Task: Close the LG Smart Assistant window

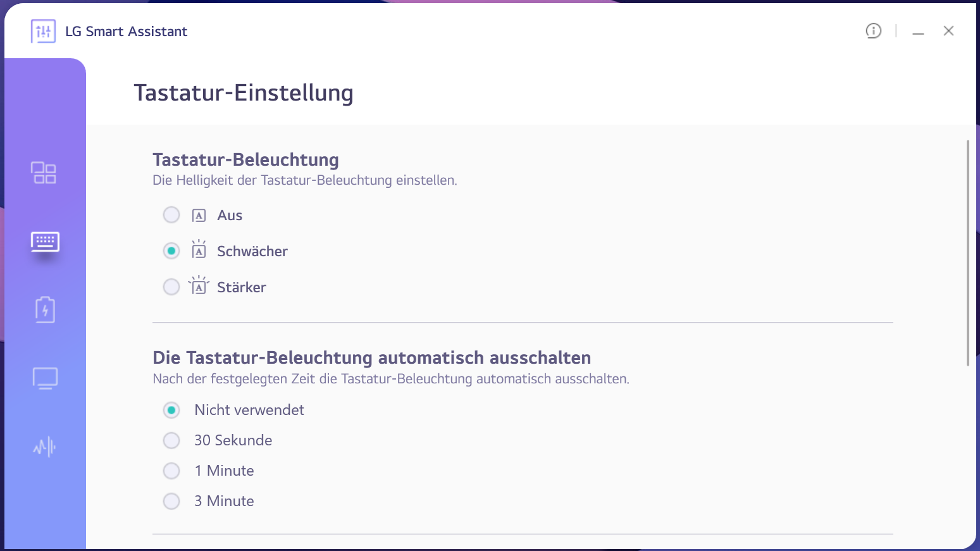Action: point(948,31)
